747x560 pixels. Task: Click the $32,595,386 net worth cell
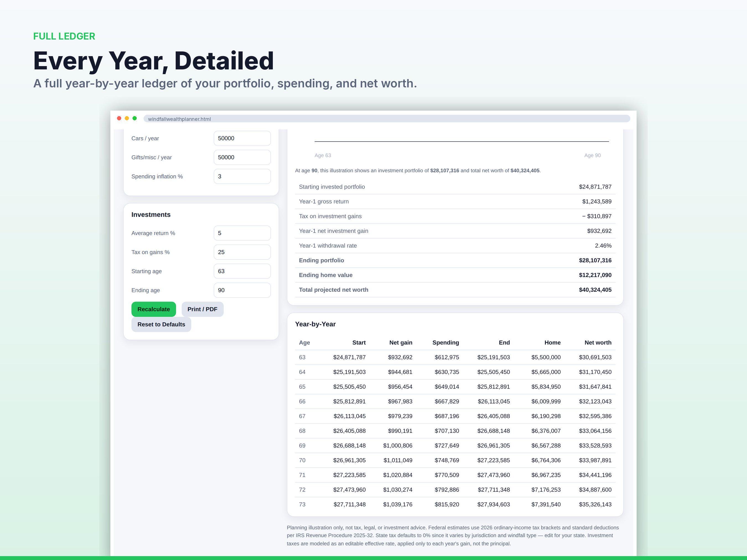[595, 416]
